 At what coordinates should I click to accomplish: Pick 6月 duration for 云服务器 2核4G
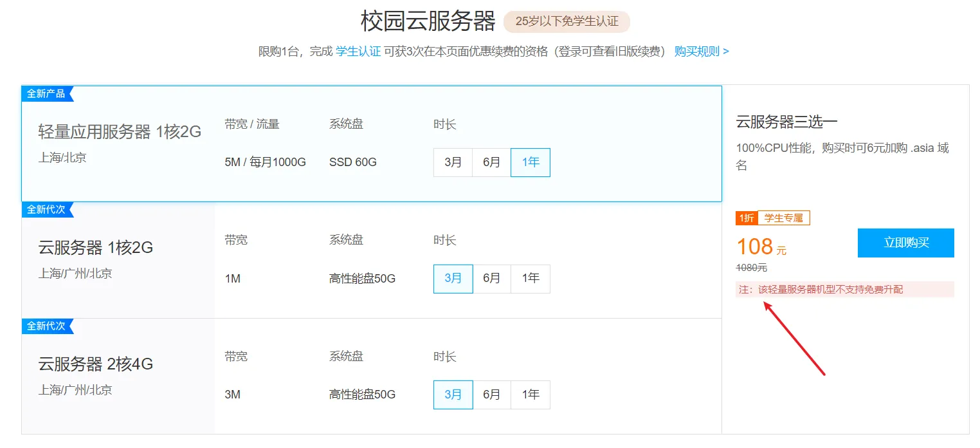click(x=491, y=395)
